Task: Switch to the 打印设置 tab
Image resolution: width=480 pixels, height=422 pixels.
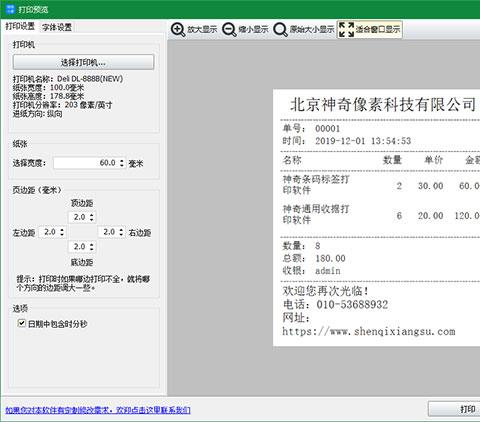Action: click(x=20, y=27)
